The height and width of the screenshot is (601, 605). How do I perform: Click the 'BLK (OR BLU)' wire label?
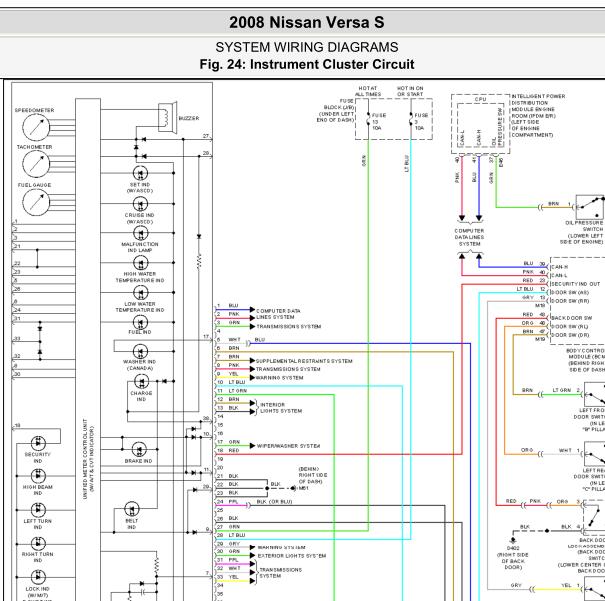pos(274,502)
